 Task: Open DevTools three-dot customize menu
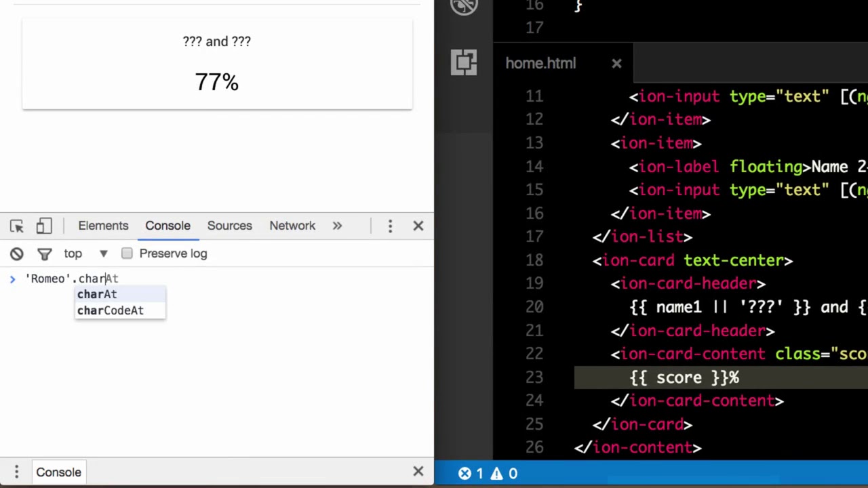390,226
